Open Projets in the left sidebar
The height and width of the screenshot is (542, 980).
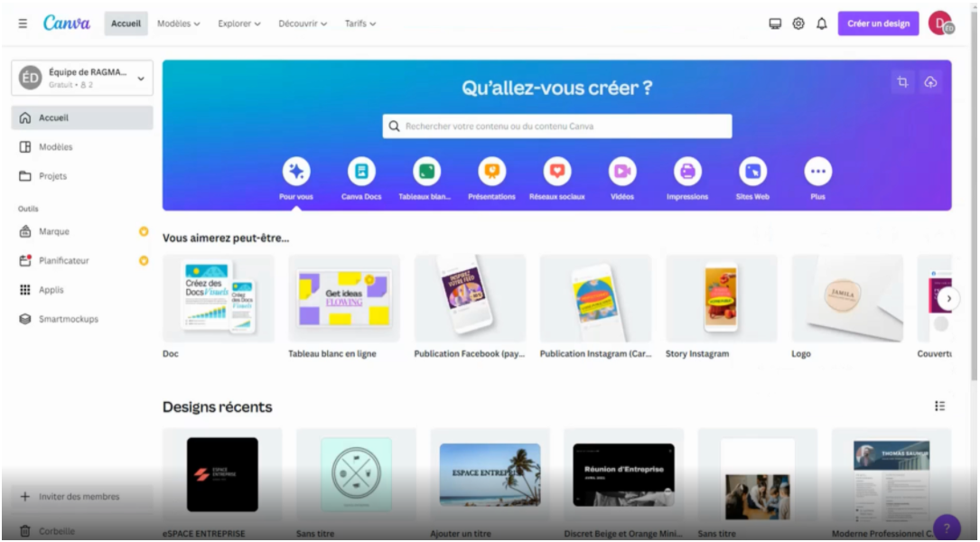tap(52, 176)
